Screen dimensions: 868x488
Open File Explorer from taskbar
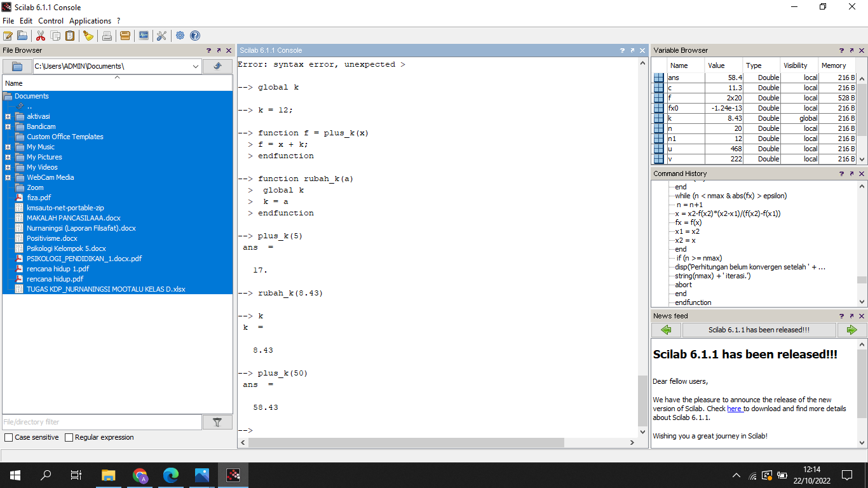[x=109, y=475]
